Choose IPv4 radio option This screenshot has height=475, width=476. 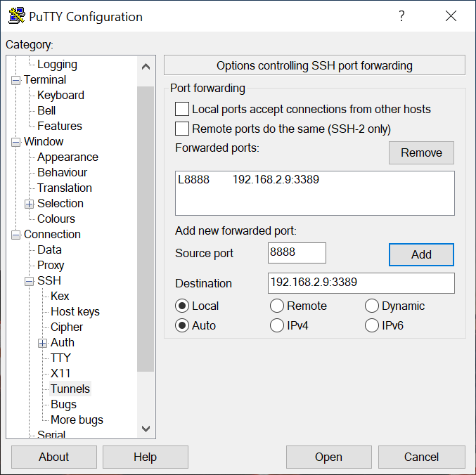point(277,325)
